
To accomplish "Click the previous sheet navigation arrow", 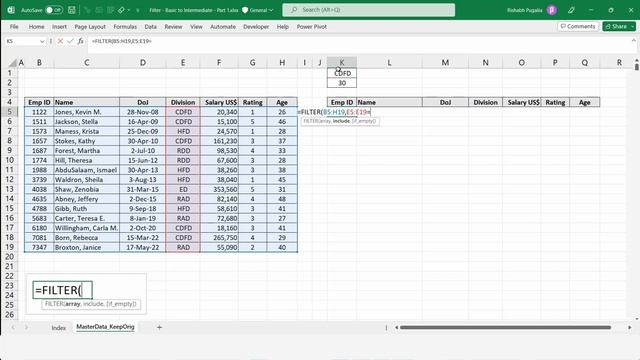I will 13,327.
